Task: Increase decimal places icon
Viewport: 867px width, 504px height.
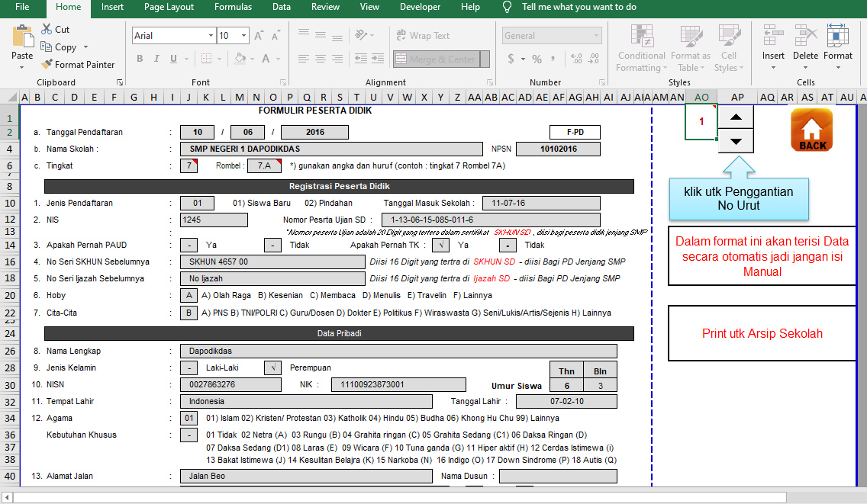Action: click(x=576, y=59)
